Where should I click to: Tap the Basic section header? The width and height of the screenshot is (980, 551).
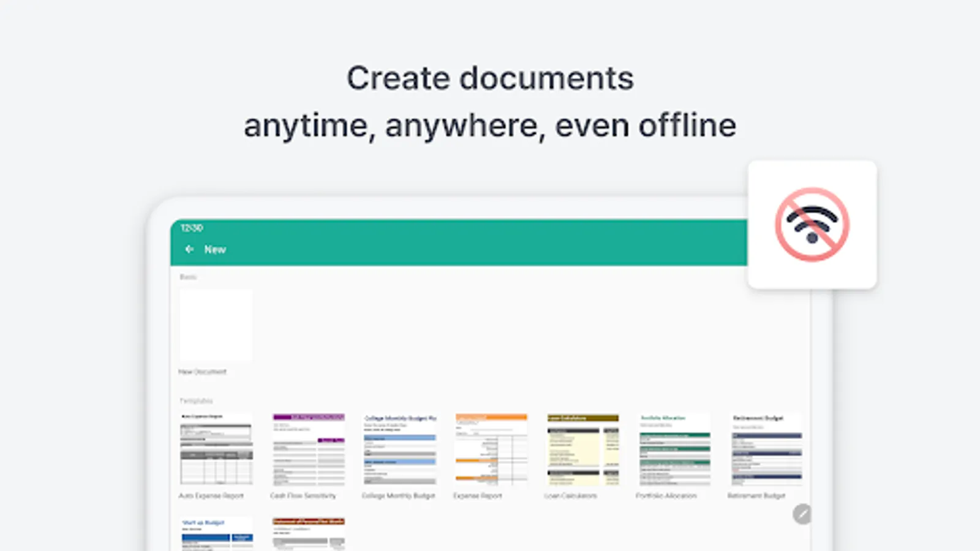pyautogui.click(x=188, y=276)
